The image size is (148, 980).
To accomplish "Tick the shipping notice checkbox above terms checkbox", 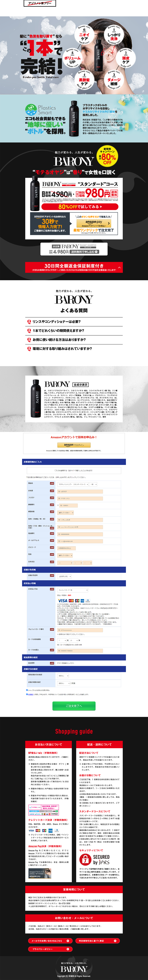I will [27, 690].
